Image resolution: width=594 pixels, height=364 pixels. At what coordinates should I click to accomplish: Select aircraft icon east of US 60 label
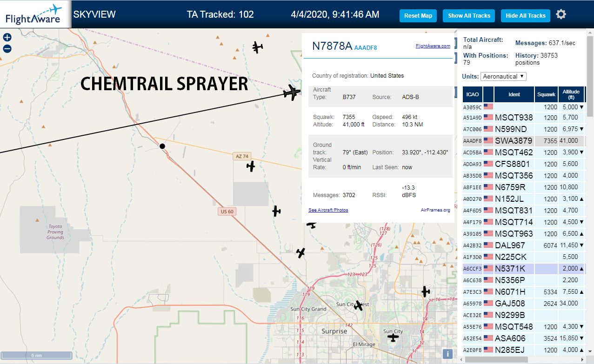[277, 211]
